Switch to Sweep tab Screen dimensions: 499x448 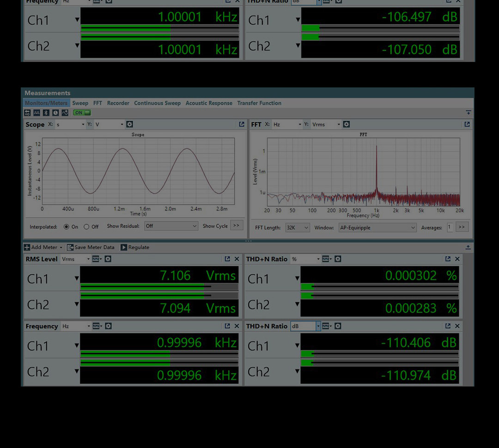pos(80,103)
